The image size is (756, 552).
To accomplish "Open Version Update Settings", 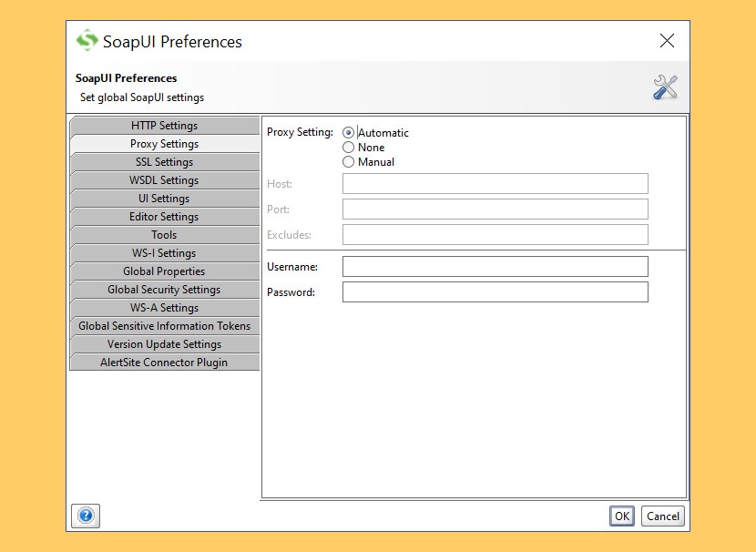I will pos(164,343).
